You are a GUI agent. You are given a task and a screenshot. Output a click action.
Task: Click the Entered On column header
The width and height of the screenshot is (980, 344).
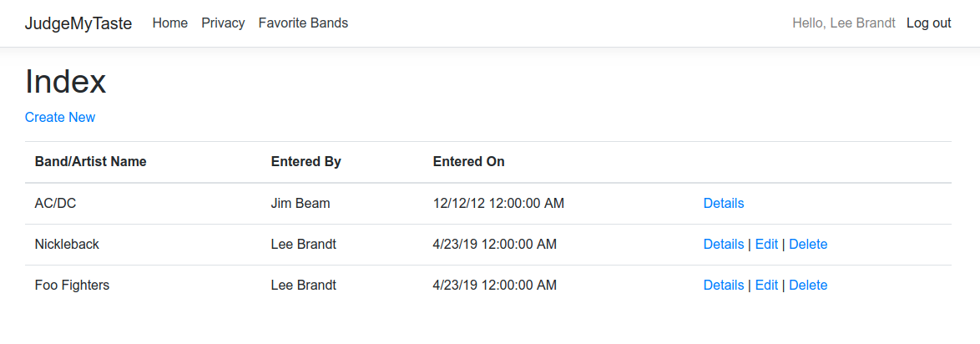pos(468,162)
